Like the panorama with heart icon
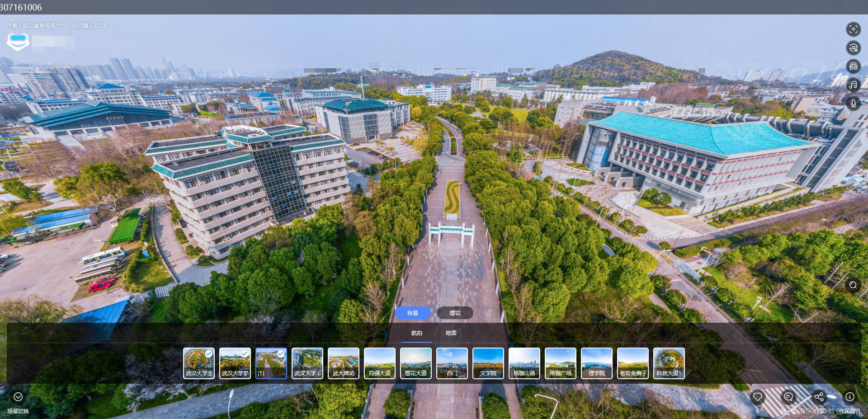 pyautogui.click(x=758, y=397)
